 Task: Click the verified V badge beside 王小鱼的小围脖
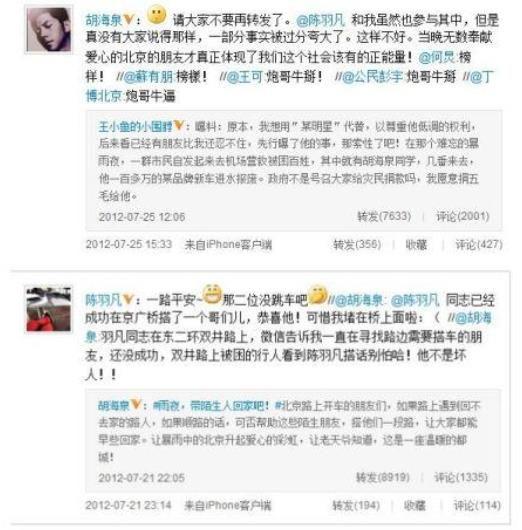pos(178,126)
